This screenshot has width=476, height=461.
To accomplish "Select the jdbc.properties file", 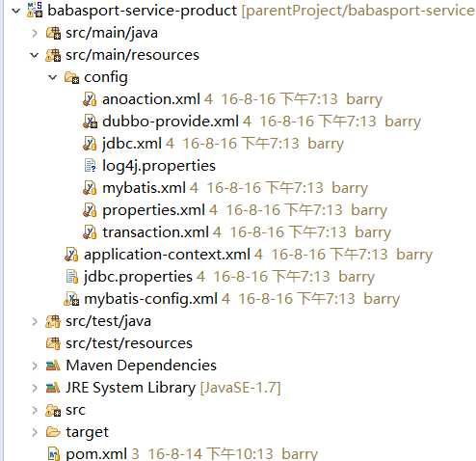I will [138, 277].
